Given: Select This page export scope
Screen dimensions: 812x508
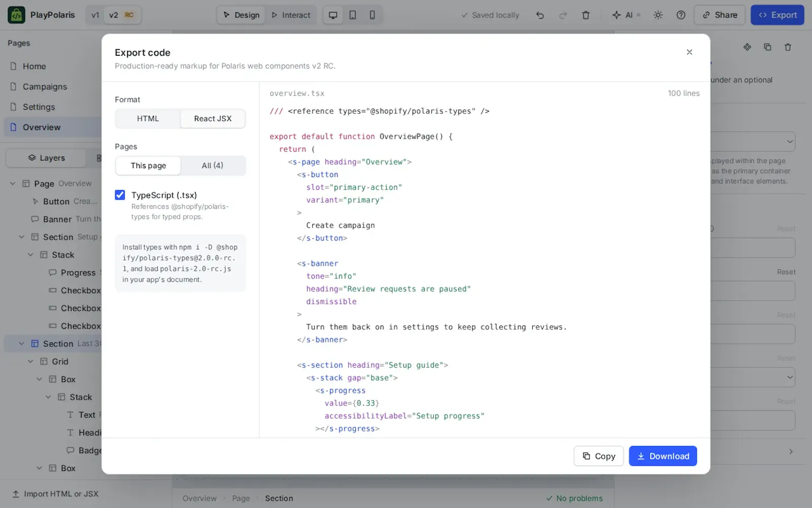Looking at the screenshot, I should pos(148,166).
